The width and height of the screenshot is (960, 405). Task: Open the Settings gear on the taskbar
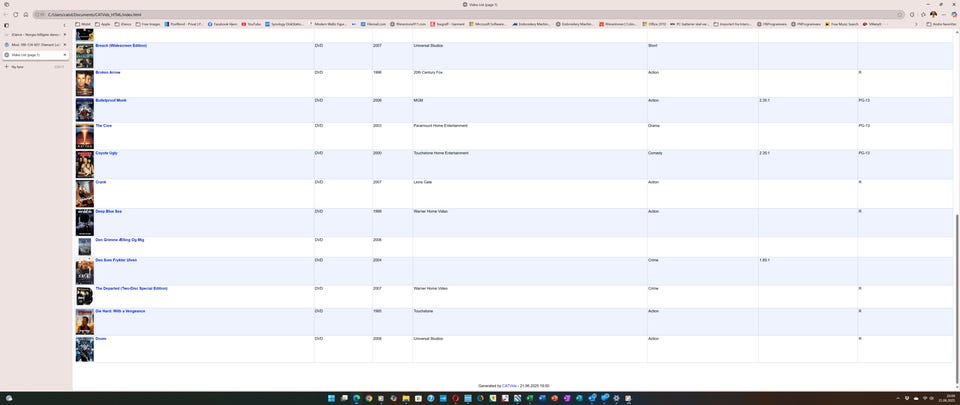pos(617,398)
